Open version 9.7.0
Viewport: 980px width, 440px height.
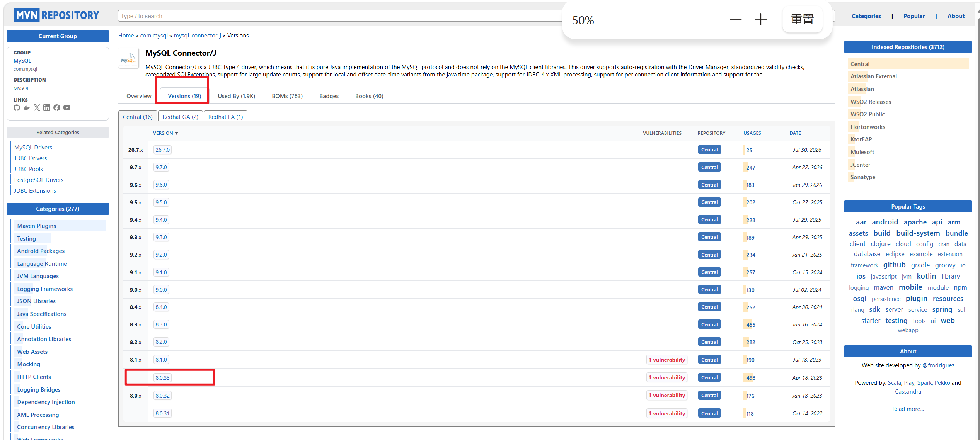pyautogui.click(x=161, y=167)
